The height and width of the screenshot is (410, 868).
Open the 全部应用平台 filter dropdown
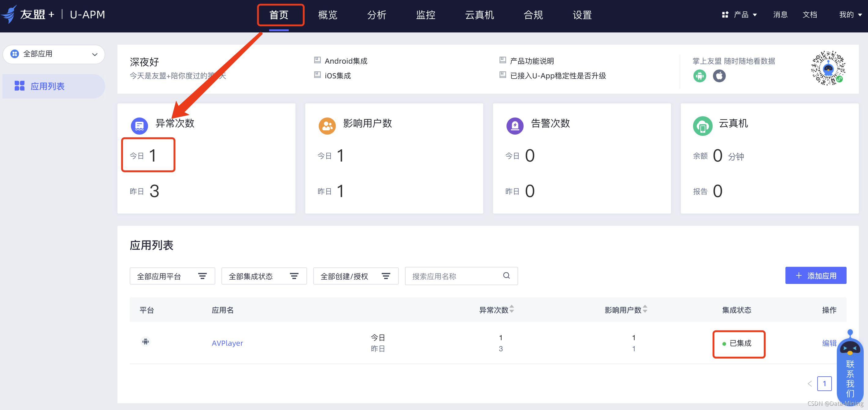click(172, 276)
